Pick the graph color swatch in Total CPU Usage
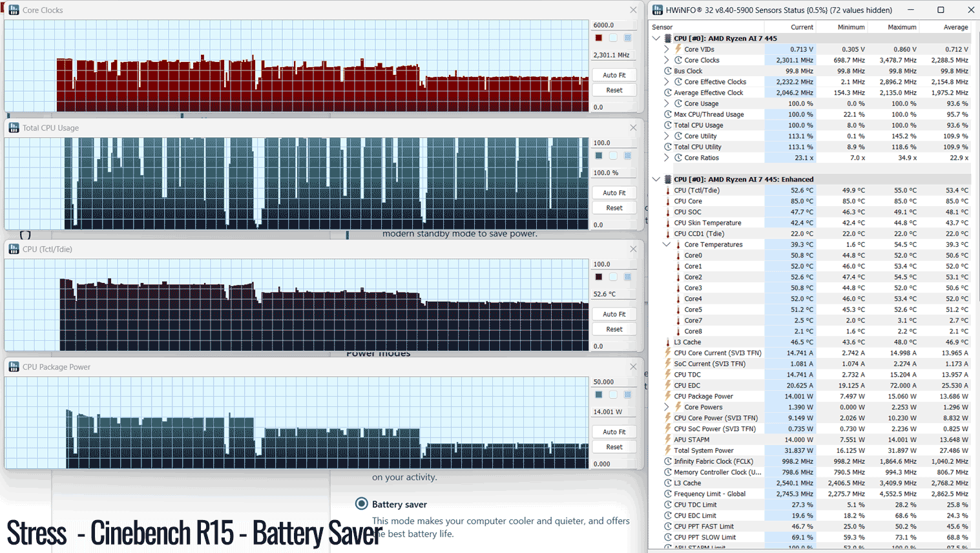 click(599, 156)
